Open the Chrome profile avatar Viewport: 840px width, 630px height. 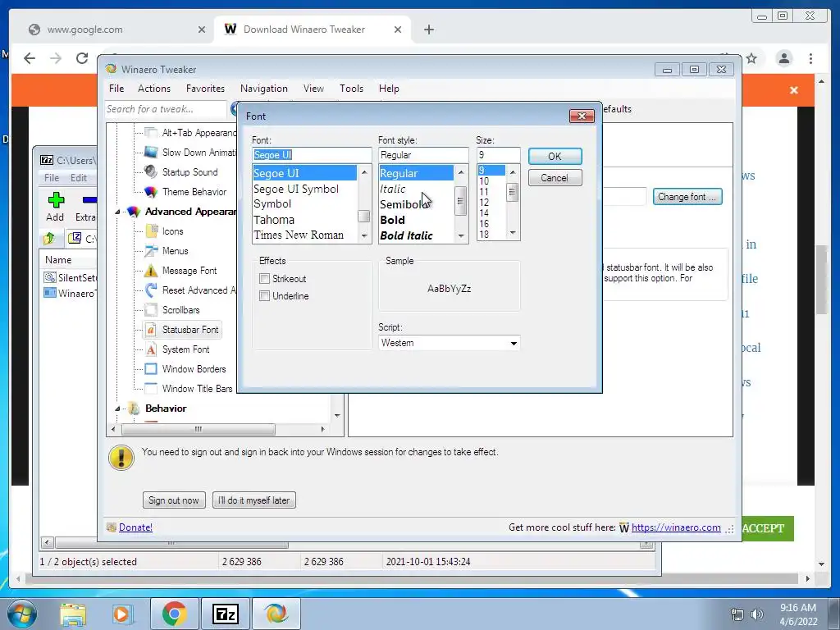click(783, 58)
